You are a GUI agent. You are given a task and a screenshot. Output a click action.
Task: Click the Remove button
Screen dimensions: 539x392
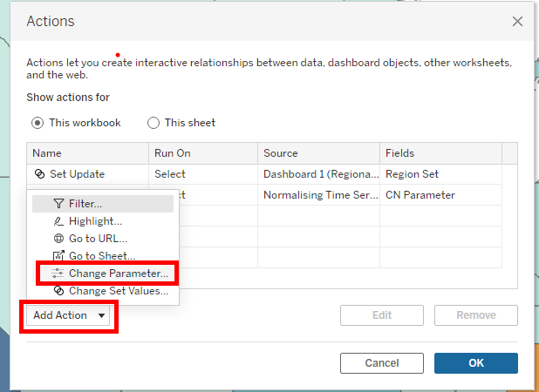[475, 315]
